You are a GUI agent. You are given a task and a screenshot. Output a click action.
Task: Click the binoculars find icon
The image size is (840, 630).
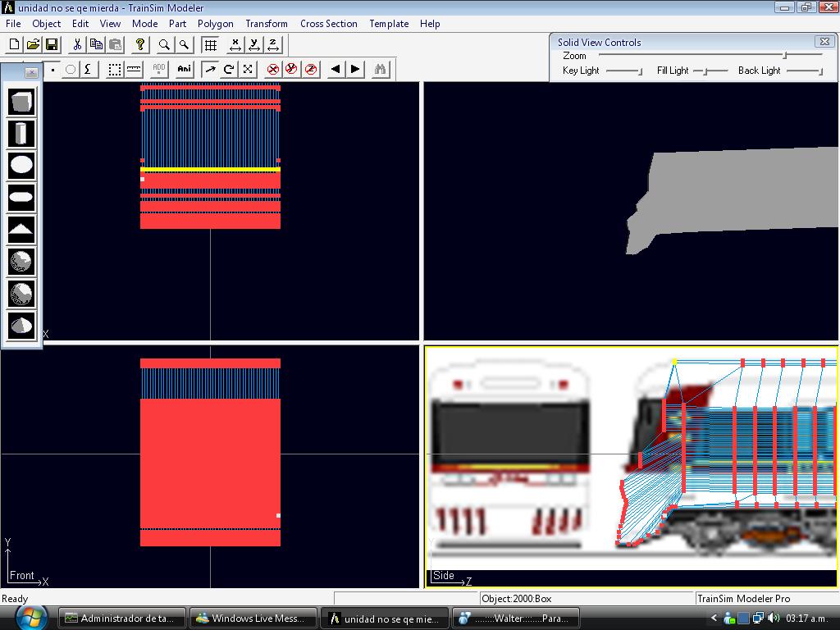(x=380, y=69)
